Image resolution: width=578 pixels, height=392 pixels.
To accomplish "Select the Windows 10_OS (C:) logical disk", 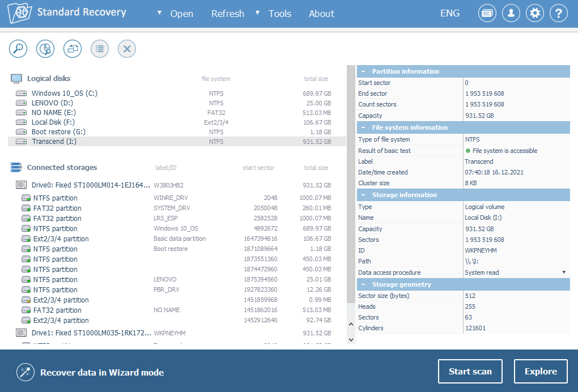I will [x=64, y=93].
